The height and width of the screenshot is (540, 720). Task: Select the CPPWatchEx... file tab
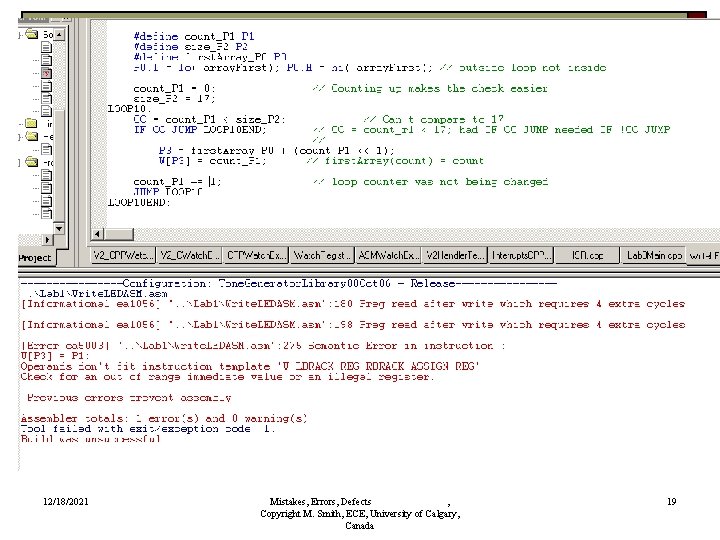point(256,255)
